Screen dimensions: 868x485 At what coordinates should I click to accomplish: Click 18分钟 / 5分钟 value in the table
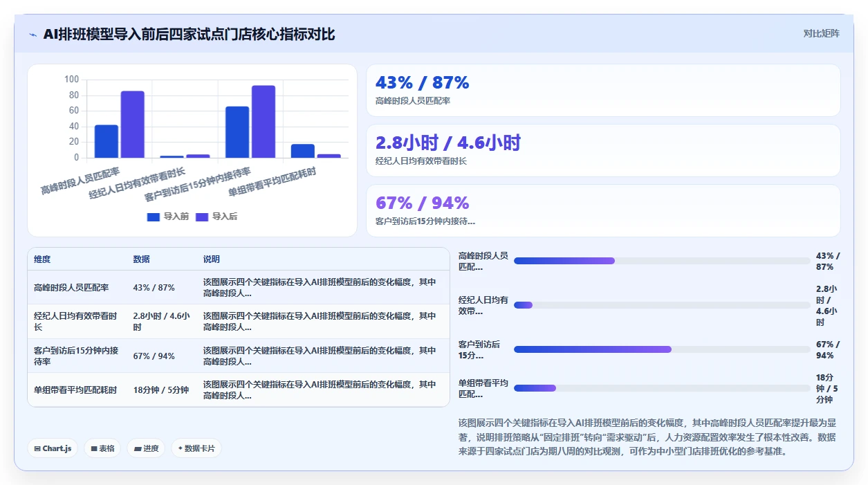161,390
